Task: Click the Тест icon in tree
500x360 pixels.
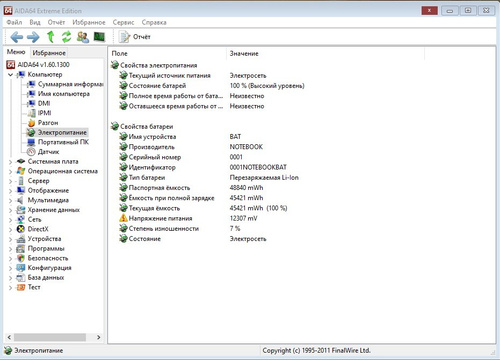Action: click(21, 287)
